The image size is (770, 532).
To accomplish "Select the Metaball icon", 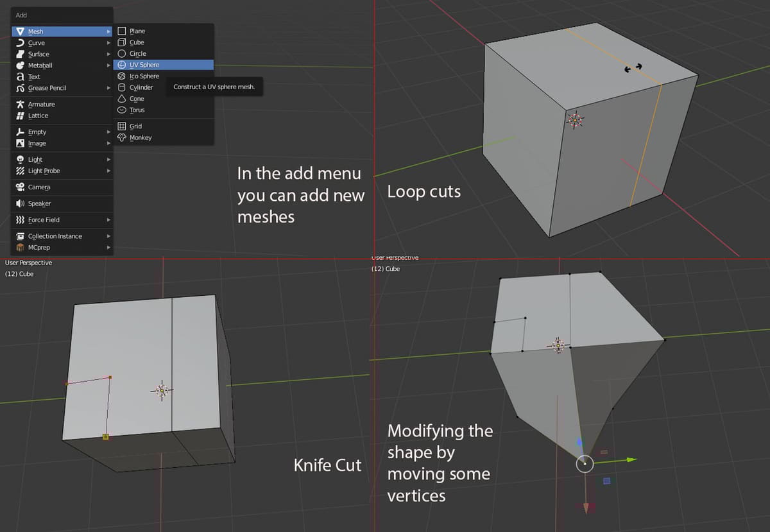I will coord(19,65).
